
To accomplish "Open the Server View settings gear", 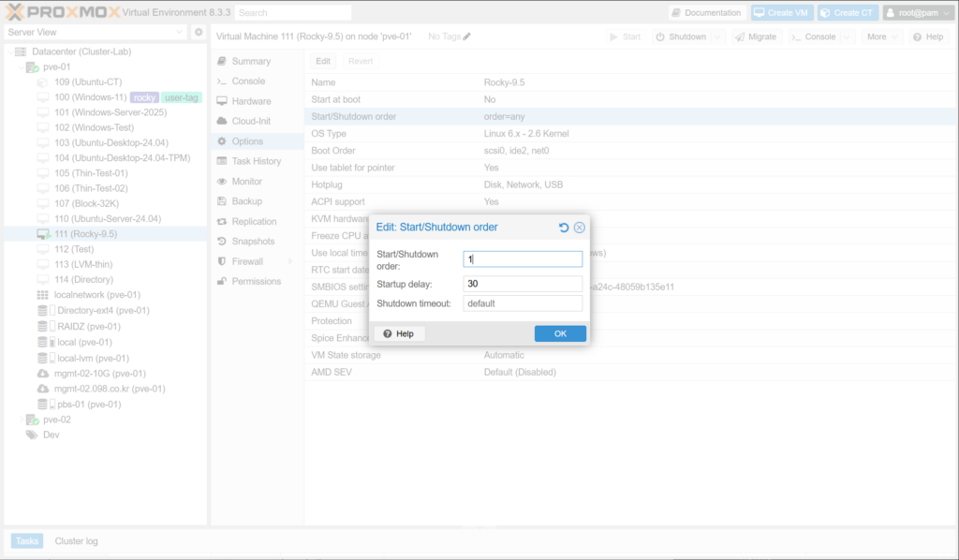I will coord(199,32).
